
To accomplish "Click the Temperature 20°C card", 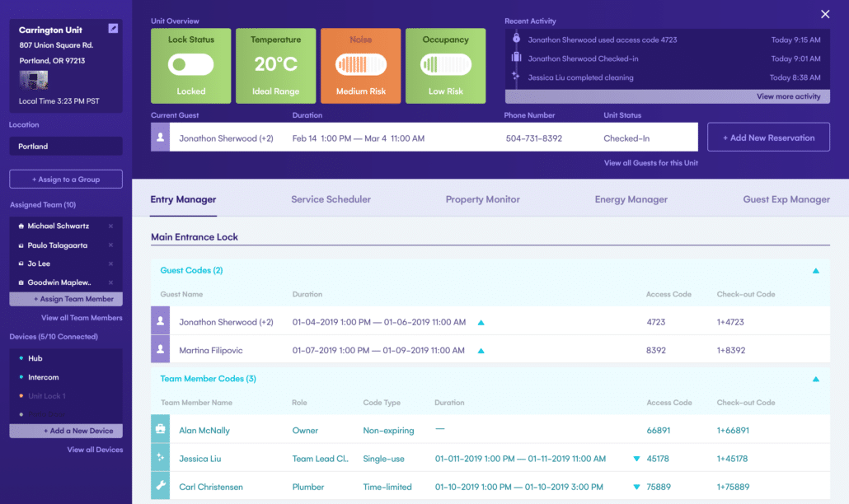I will pyautogui.click(x=275, y=65).
